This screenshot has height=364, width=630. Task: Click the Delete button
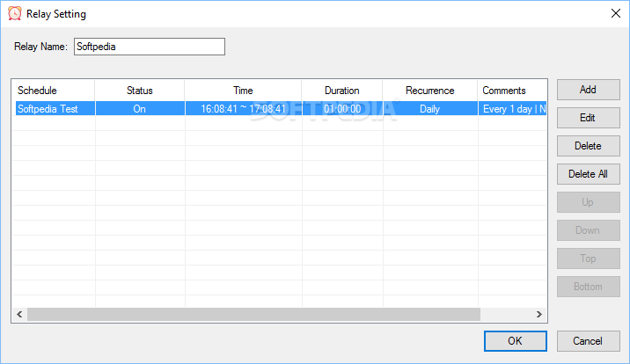coord(589,146)
